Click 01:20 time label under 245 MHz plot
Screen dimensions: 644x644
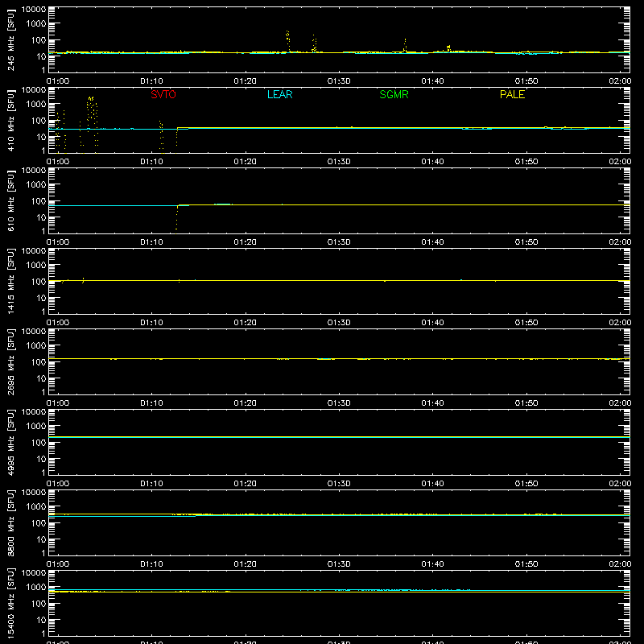pos(246,81)
